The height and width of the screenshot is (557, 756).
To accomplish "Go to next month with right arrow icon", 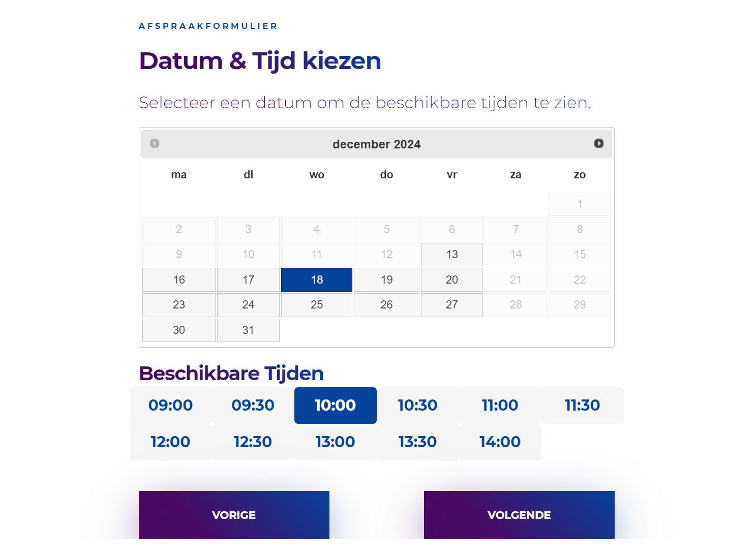I will click(599, 144).
